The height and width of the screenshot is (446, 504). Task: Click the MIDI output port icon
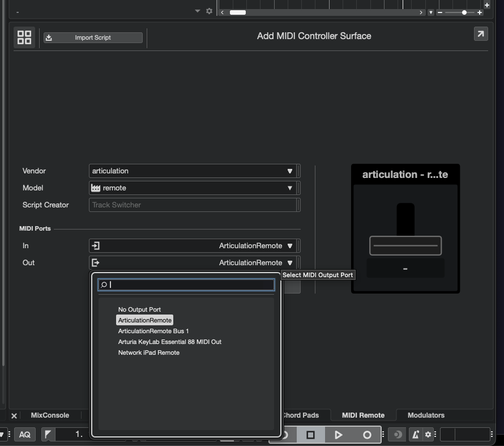(96, 262)
